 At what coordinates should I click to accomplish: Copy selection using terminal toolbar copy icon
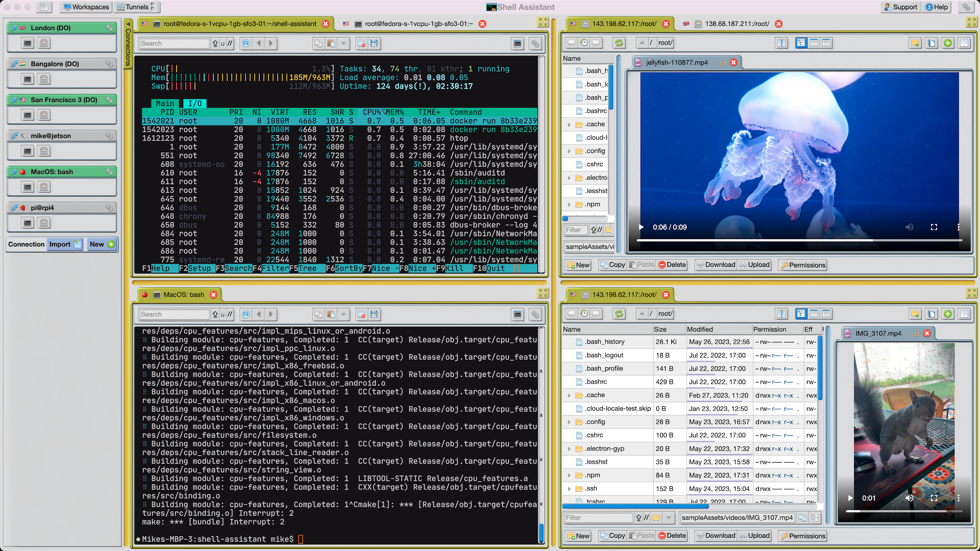coord(319,43)
